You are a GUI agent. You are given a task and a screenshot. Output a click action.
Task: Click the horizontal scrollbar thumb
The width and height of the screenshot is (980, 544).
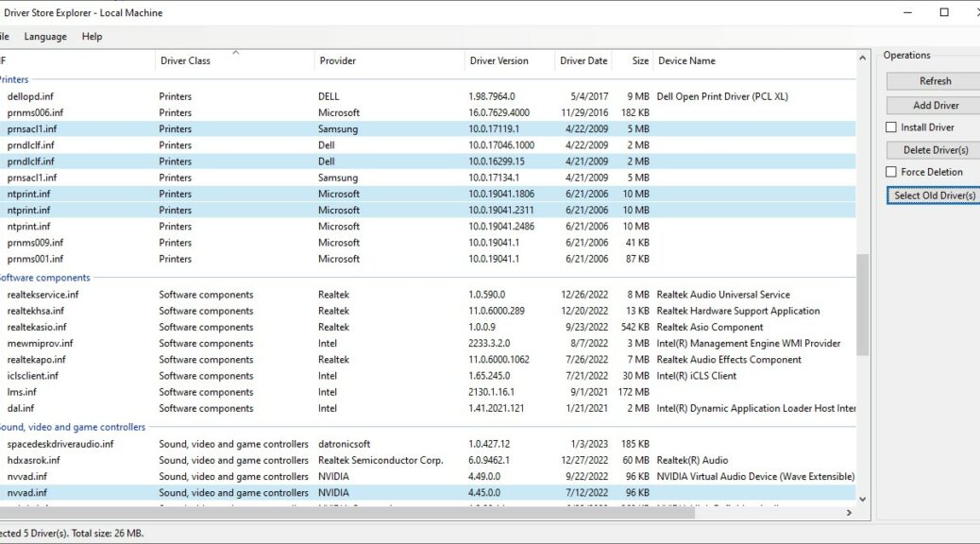pyautogui.click(x=347, y=513)
